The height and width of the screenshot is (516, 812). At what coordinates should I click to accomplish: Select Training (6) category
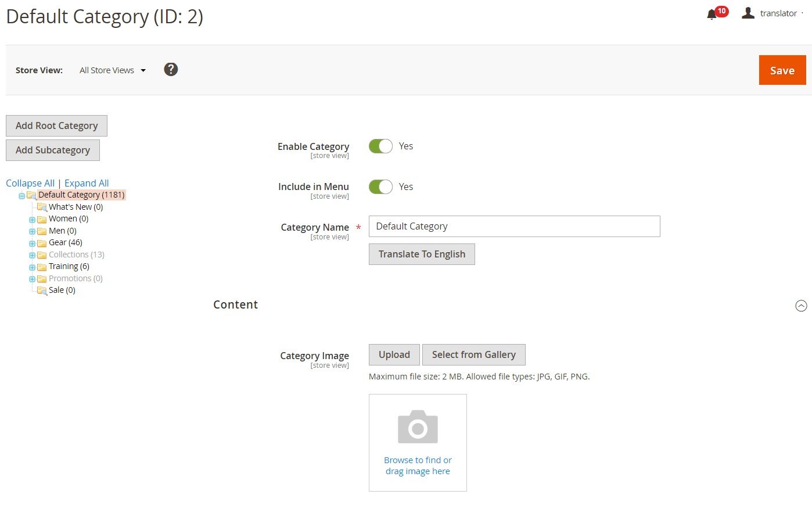click(69, 266)
